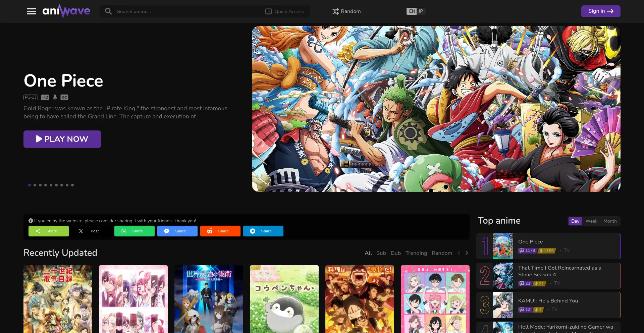Click the PG-13 rating badge

[31, 97]
